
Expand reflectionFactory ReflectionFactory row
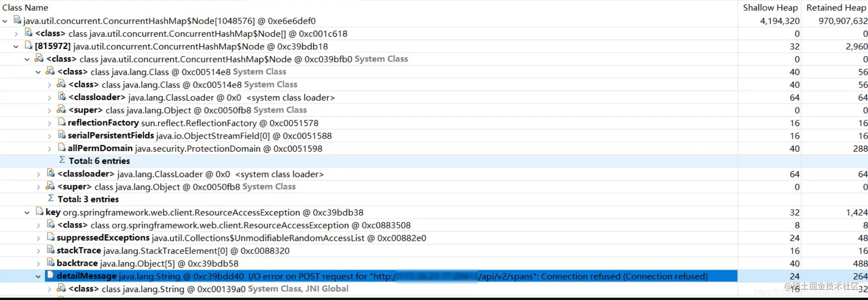click(x=49, y=123)
